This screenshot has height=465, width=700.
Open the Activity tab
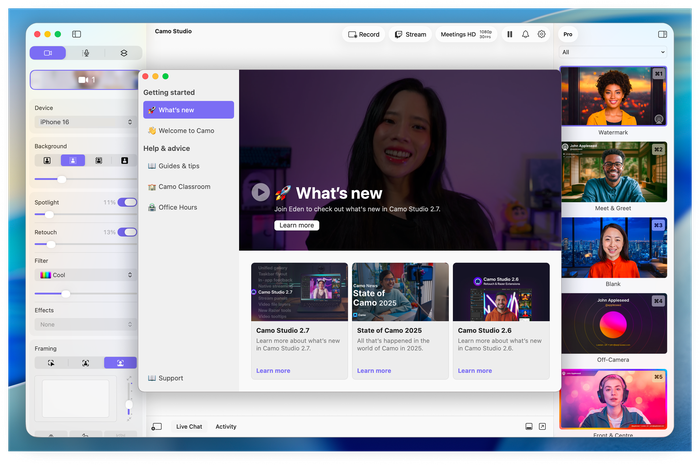point(226,427)
